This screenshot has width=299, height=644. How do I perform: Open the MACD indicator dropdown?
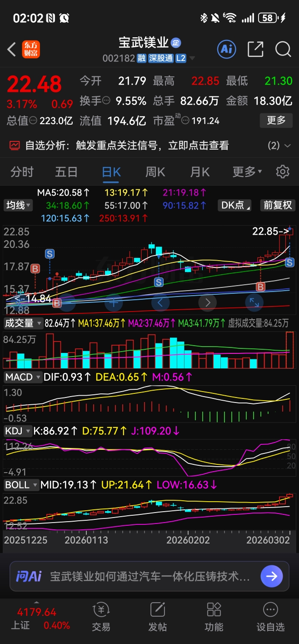(22, 377)
